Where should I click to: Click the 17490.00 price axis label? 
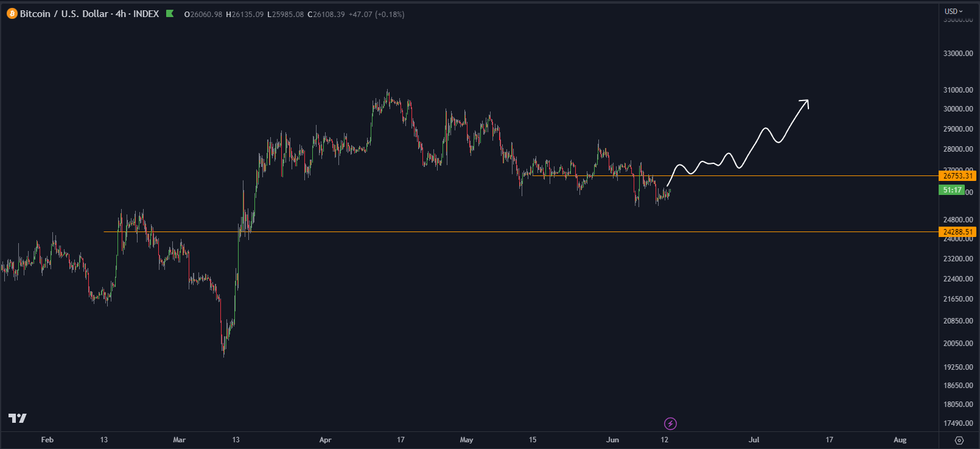pos(958,423)
